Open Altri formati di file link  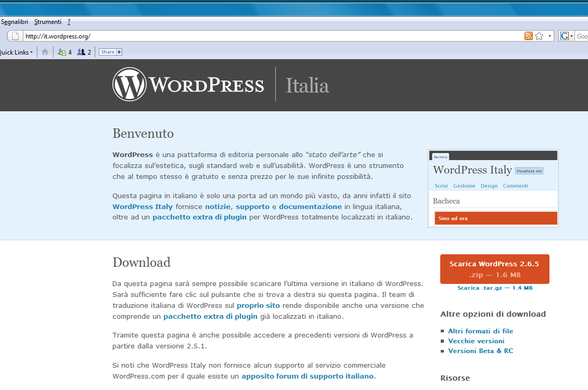[480, 331]
